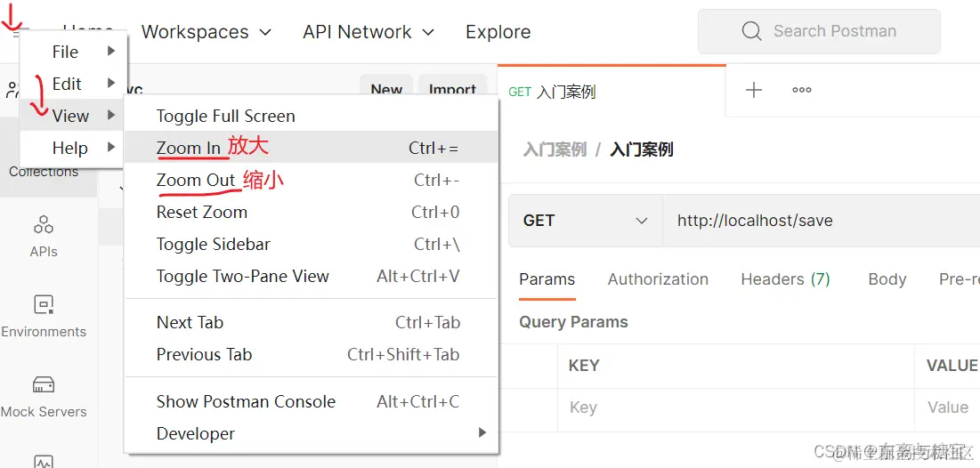Select Next Tab menu entry
980x468 pixels.
click(312, 322)
